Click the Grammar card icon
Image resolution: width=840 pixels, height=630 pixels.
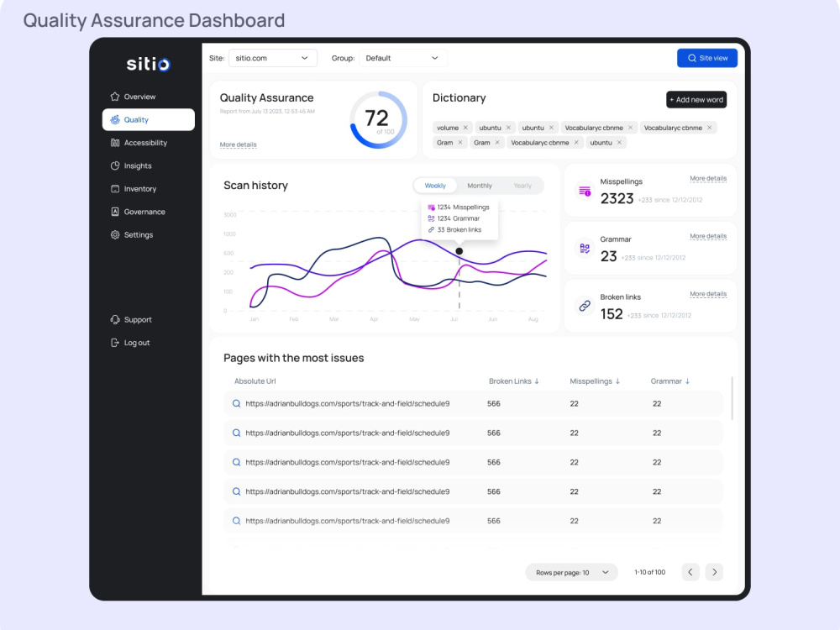click(x=585, y=248)
